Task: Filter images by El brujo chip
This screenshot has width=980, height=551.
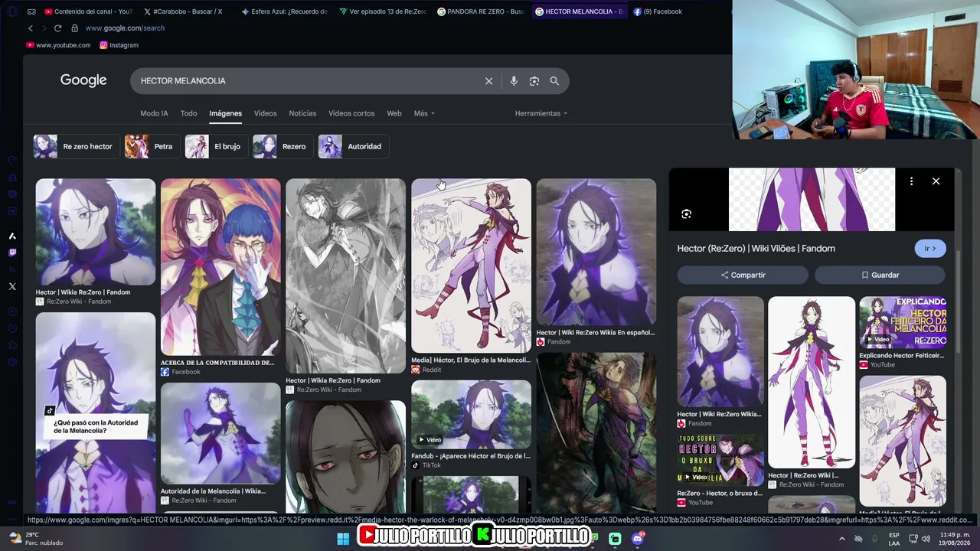Action: [216, 146]
